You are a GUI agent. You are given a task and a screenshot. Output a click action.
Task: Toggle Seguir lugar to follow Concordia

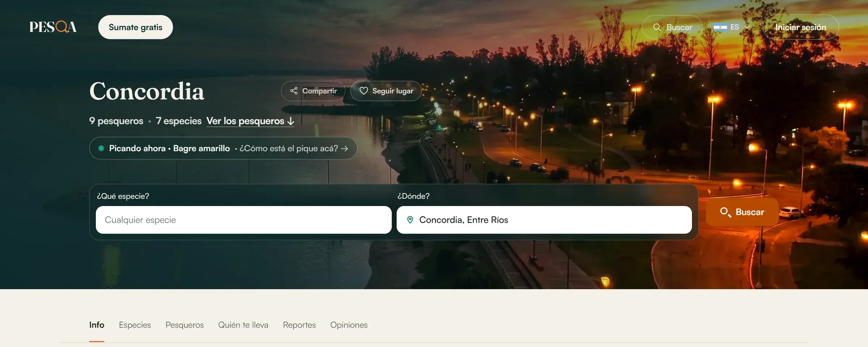386,91
